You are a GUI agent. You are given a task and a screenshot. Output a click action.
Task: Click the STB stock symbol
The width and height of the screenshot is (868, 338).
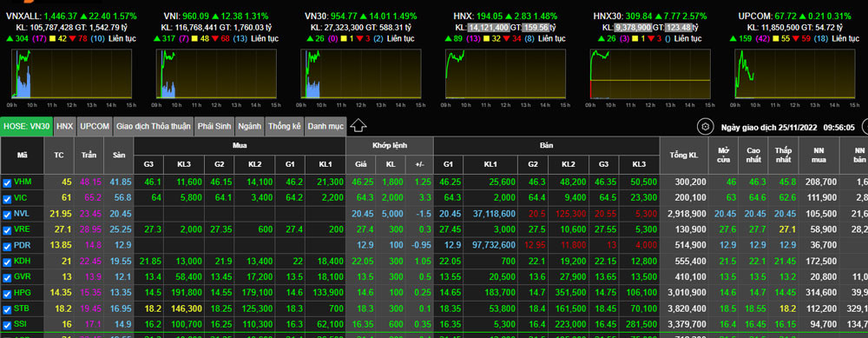click(22, 309)
